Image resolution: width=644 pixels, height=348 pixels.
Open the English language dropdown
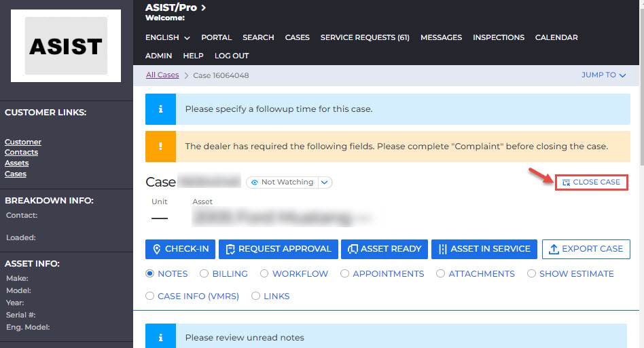pyautogui.click(x=168, y=37)
